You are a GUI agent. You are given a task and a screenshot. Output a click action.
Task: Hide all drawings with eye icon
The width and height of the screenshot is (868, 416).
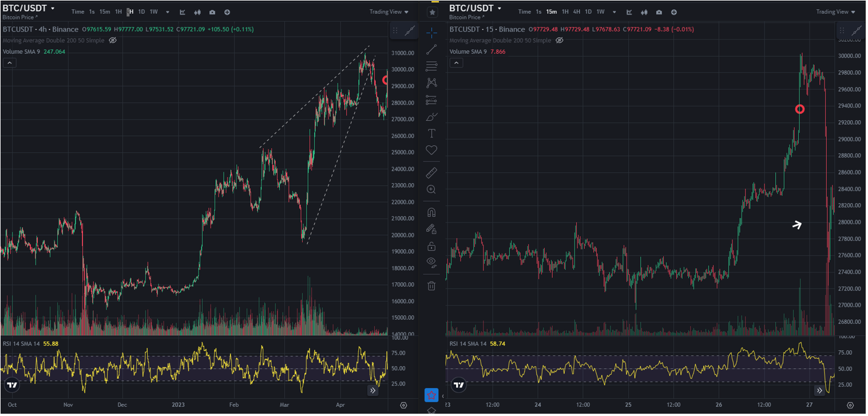(431, 263)
